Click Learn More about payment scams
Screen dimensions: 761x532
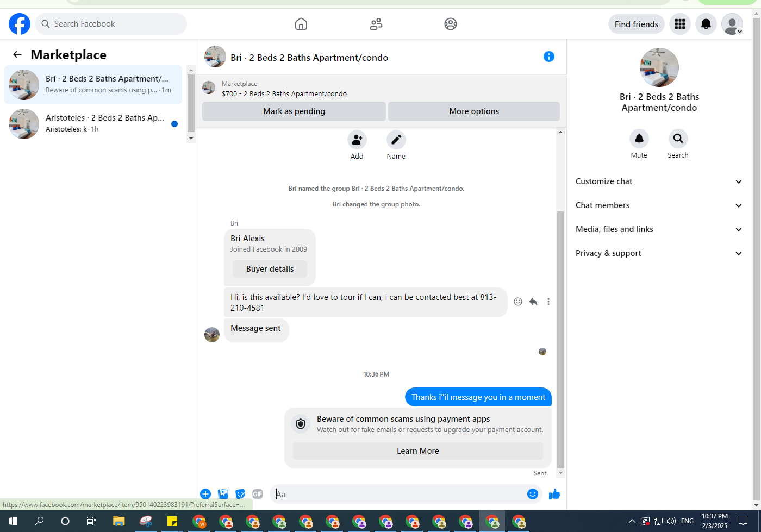click(418, 451)
